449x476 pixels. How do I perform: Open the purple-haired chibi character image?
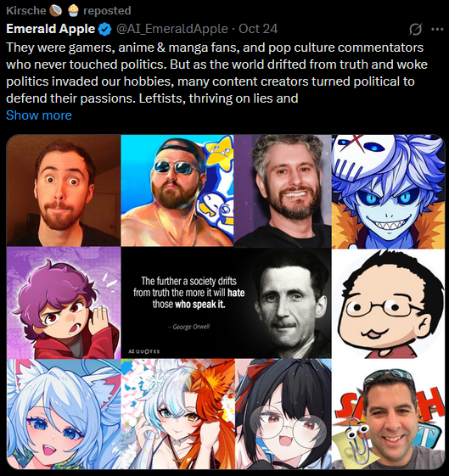(x=64, y=303)
